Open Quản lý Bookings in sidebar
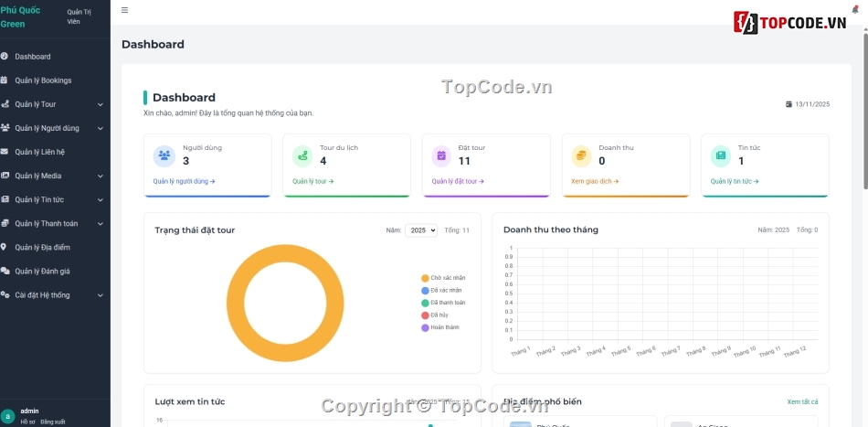This screenshot has width=868, height=427. pos(43,80)
